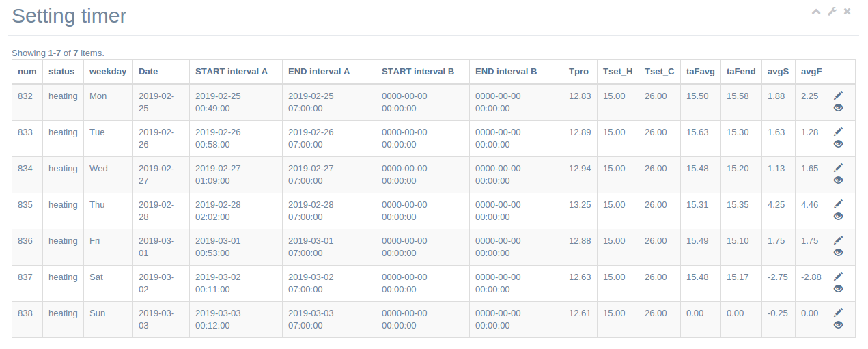Close the Setting timer panel
This screenshot has width=868, height=349.
(x=848, y=12)
